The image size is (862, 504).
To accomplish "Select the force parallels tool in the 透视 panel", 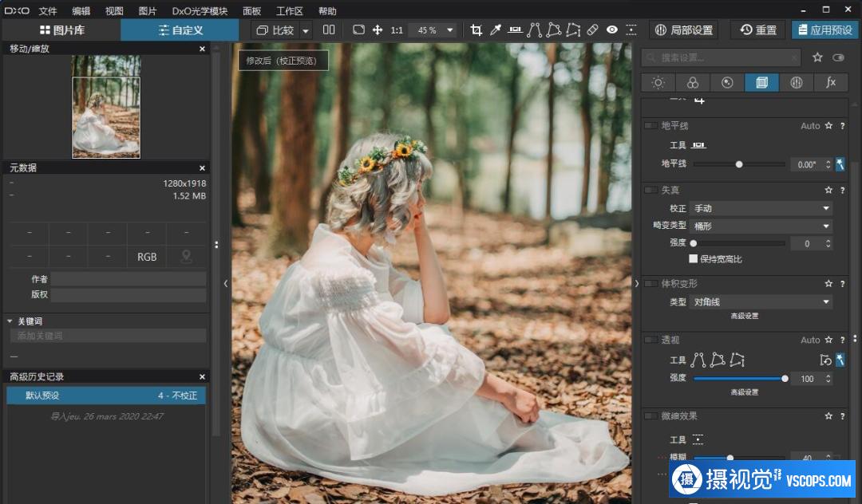I will 698,360.
